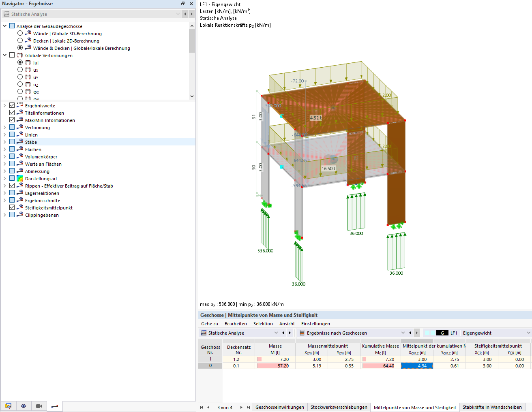Expand Lagerreaktionen tree node
532x412 pixels.
click(x=5, y=193)
